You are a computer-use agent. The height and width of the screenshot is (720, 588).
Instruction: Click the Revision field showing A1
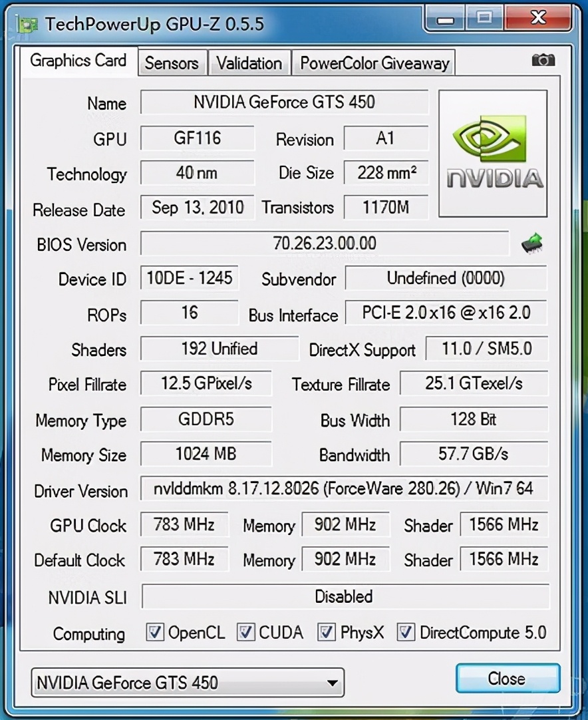(386, 138)
